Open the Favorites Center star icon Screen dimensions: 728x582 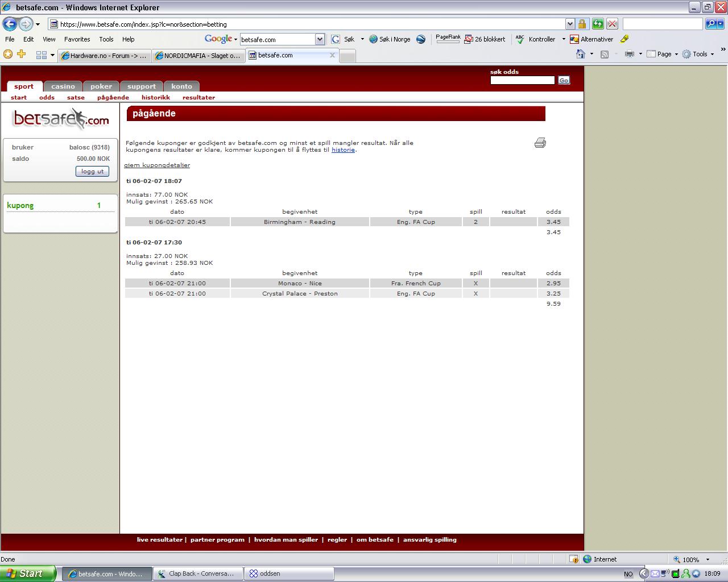pos(8,54)
